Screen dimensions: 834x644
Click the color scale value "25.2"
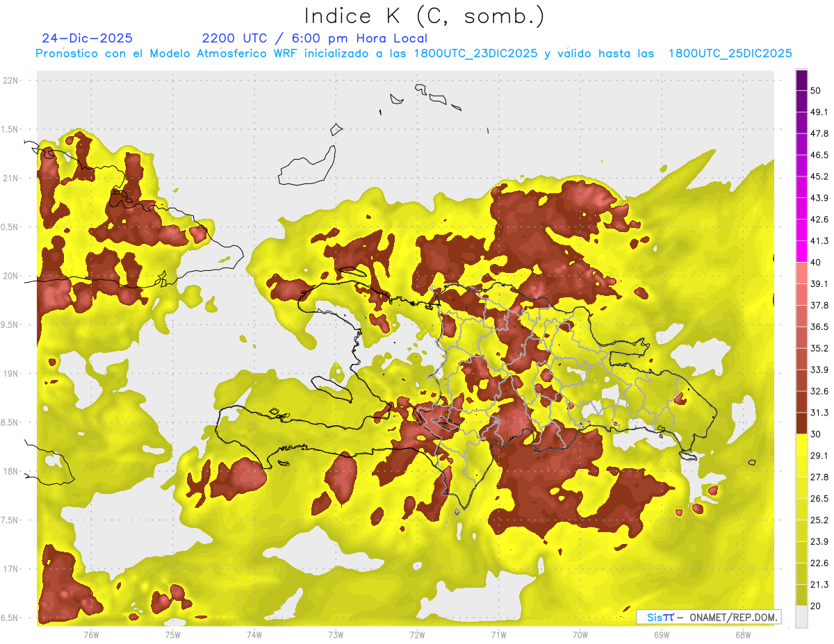pyautogui.click(x=819, y=520)
